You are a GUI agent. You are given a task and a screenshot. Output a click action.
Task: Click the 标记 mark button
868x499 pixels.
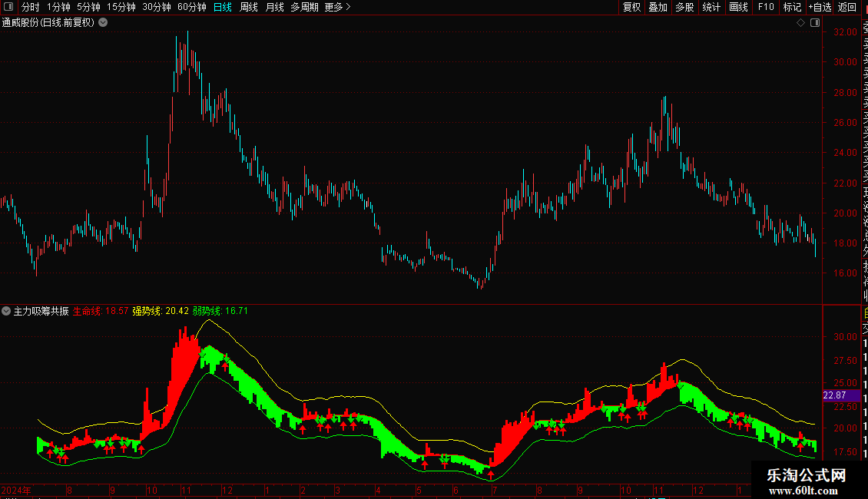click(792, 7)
